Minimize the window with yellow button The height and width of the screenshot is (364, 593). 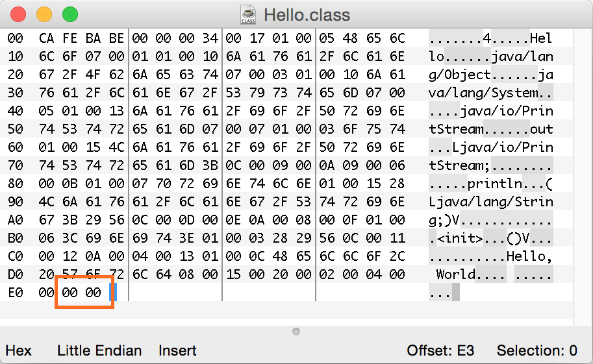[x=44, y=14]
